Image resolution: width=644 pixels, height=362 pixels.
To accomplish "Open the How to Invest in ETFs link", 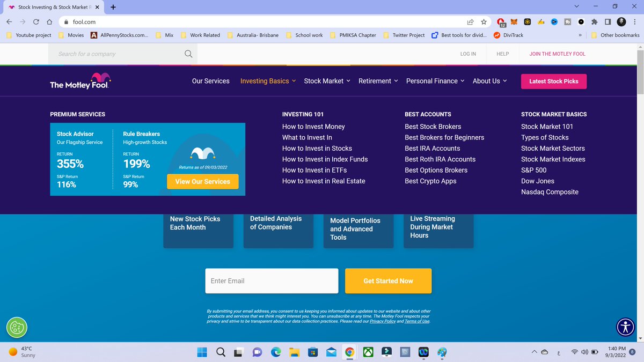I will tap(314, 170).
